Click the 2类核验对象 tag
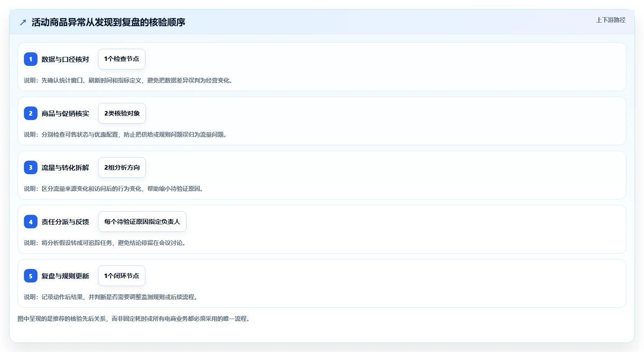The width and height of the screenshot is (644, 352). point(122,113)
